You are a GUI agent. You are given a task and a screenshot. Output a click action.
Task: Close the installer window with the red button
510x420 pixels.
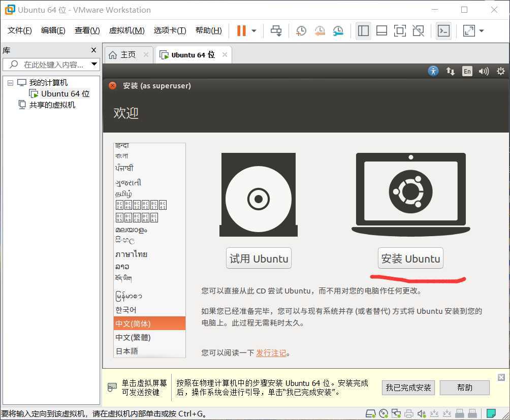coord(113,85)
